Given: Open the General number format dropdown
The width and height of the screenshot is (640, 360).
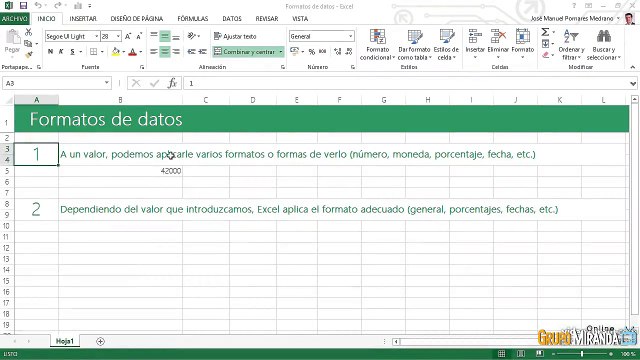Looking at the screenshot, I should (350, 36).
